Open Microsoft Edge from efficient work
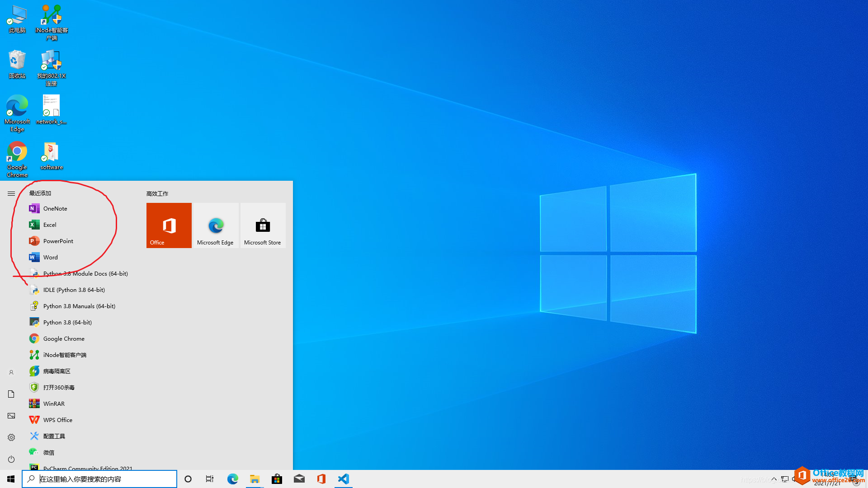Viewport: 868px width, 488px height. (215, 225)
